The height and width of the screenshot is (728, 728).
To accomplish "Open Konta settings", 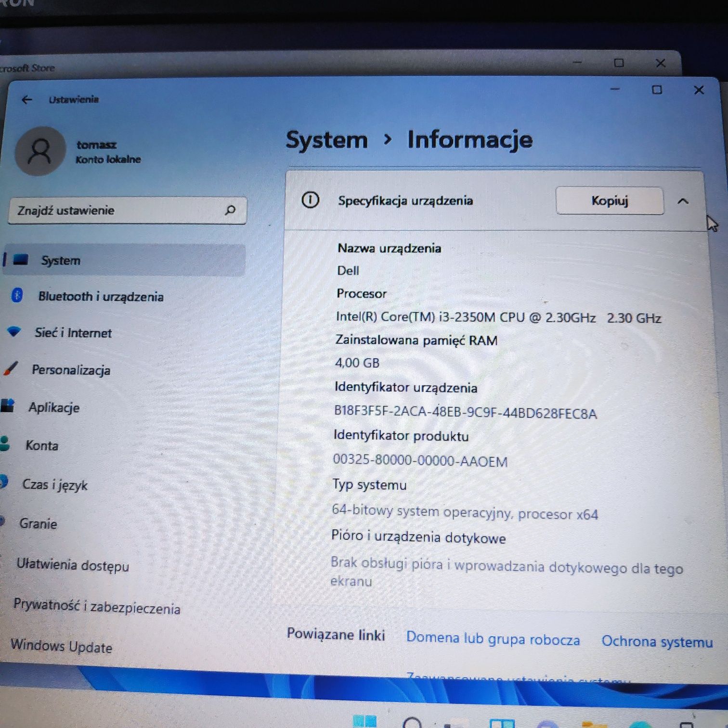I will pos(42,445).
